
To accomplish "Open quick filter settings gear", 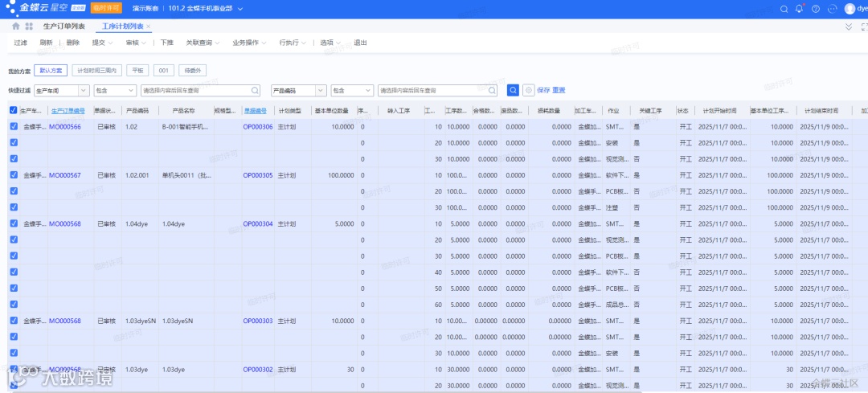I will coord(529,90).
